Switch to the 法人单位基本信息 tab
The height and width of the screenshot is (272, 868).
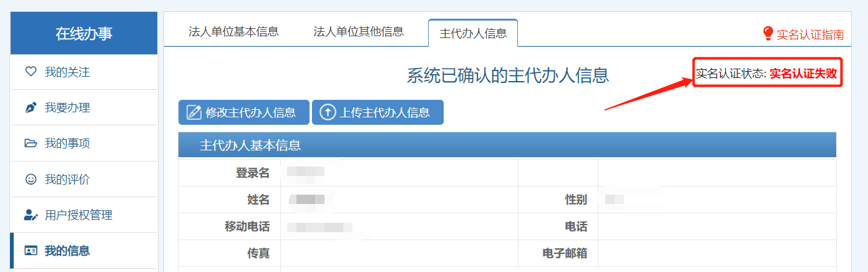click(x=233, y=32)
